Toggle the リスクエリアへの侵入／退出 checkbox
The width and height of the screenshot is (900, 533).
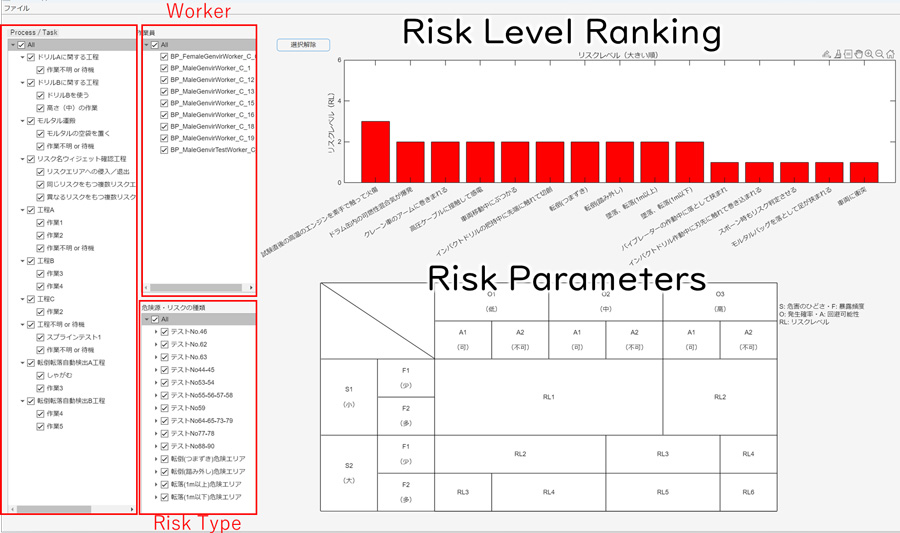click(40, 172)
